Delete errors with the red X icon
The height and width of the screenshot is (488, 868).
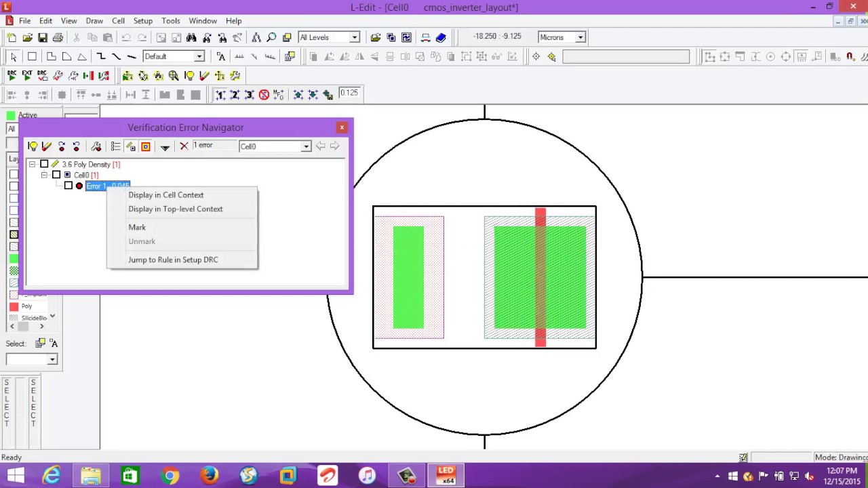(x=184, y=146)
